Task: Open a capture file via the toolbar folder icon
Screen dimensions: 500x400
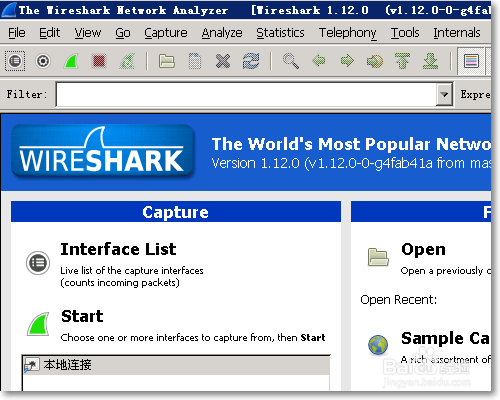Action: (x=167, y=61)
